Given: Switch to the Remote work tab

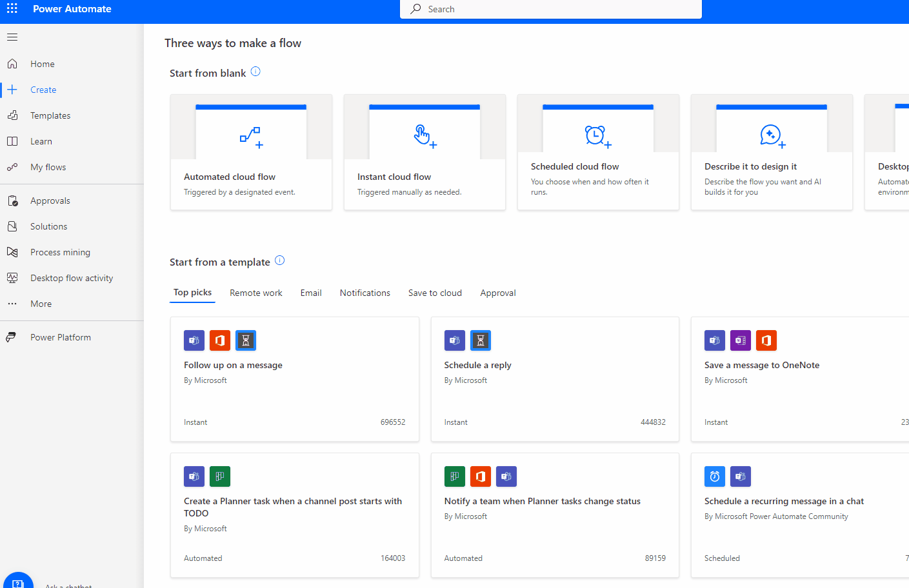Looking at the screenshot, I should (x=256, y=293).
